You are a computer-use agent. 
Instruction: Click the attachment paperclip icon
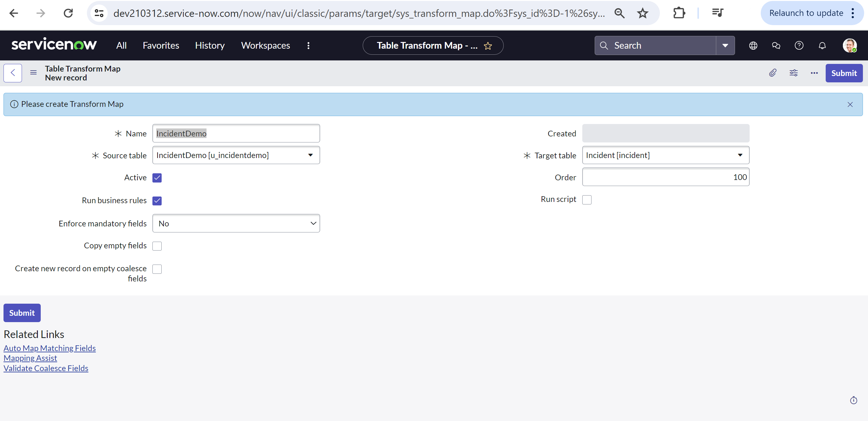point(772,73)
